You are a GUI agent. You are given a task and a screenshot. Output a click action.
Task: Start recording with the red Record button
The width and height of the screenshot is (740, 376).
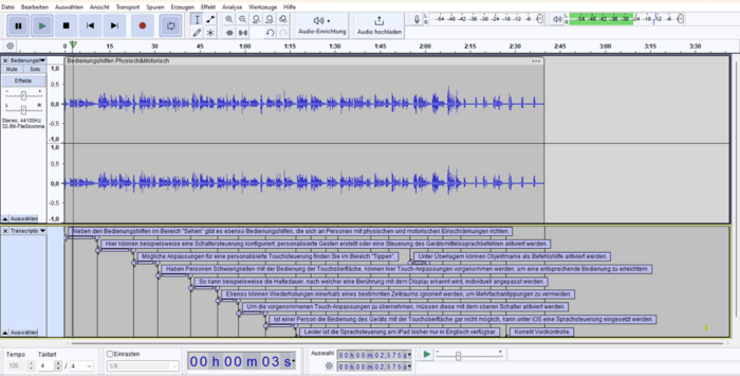click(x=143, y=26)
